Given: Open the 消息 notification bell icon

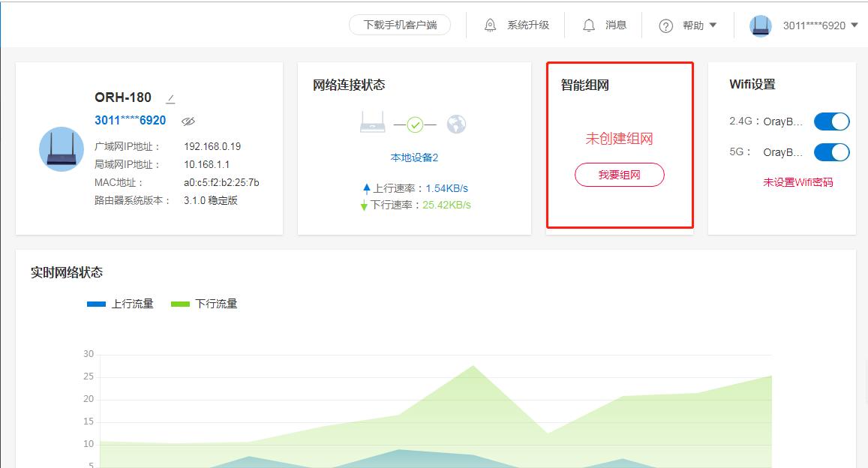Looking at the screenshot, I should [589, 25].
